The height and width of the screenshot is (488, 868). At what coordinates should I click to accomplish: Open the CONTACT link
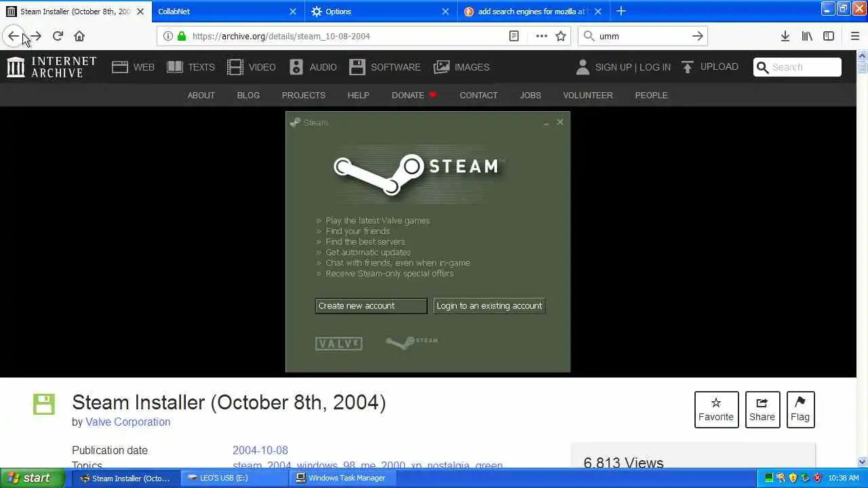[479, 95]
